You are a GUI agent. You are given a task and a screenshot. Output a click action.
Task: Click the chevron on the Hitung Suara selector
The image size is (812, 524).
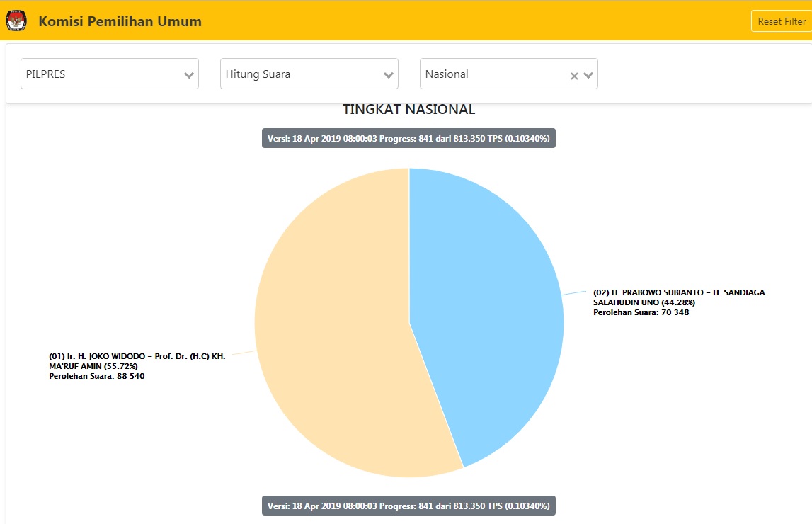388,74
